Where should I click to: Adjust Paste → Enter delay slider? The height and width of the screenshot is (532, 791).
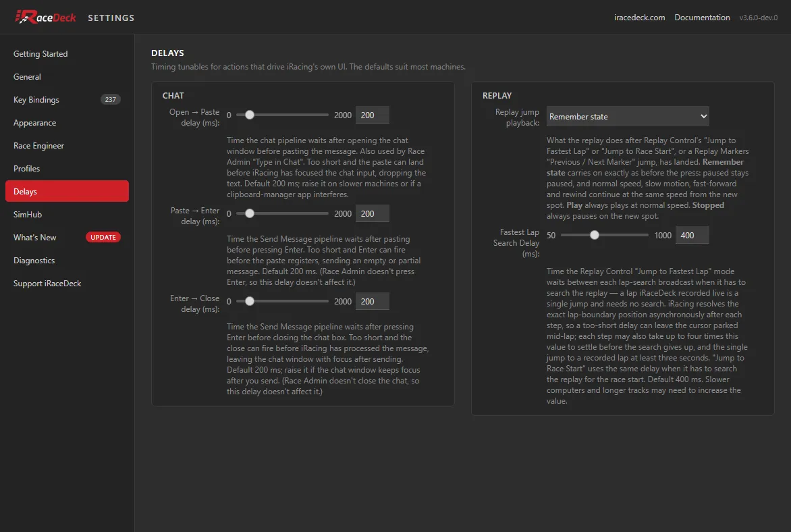click(282, 213)
